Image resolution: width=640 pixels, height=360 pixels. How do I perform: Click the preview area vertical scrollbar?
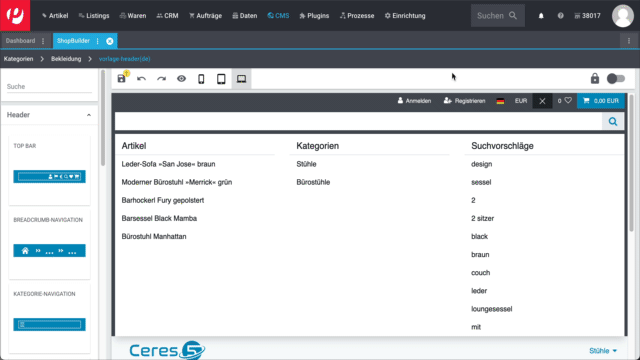pos(631,163)
